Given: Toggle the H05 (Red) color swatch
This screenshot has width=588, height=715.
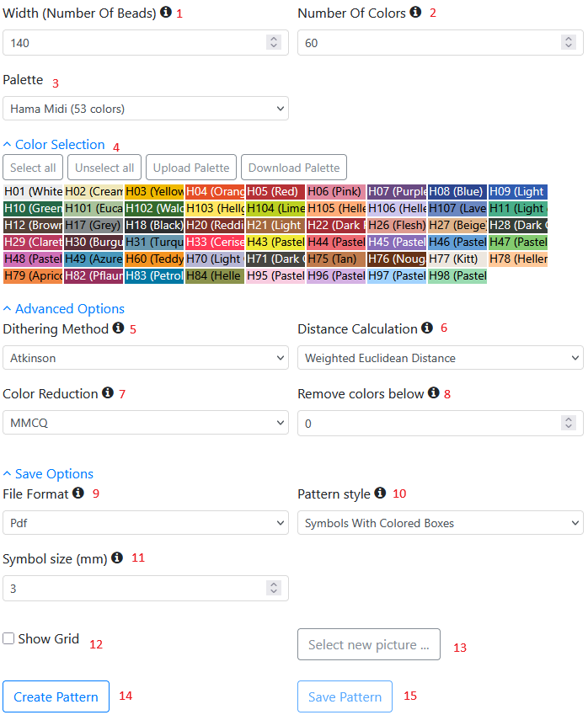Looking at the screenshot, I should tap(275, 191).
